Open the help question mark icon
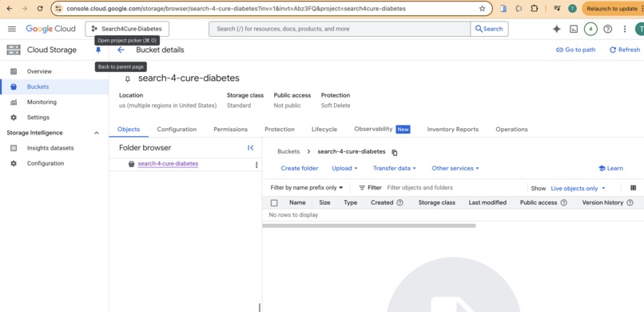This screenshot has width=644, height=312. pos(607,29)
